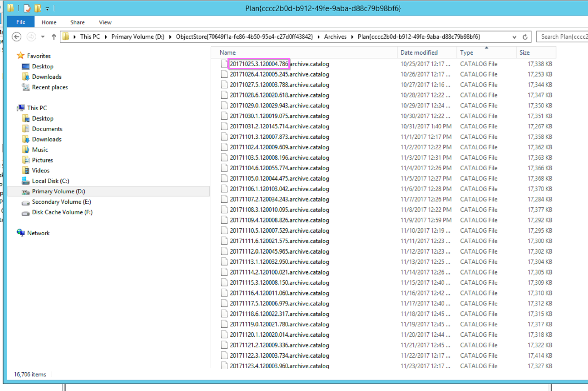Select the ObjectStore breadcrumb segment
The width and height of the screenshot is (588, 391).
244,37
